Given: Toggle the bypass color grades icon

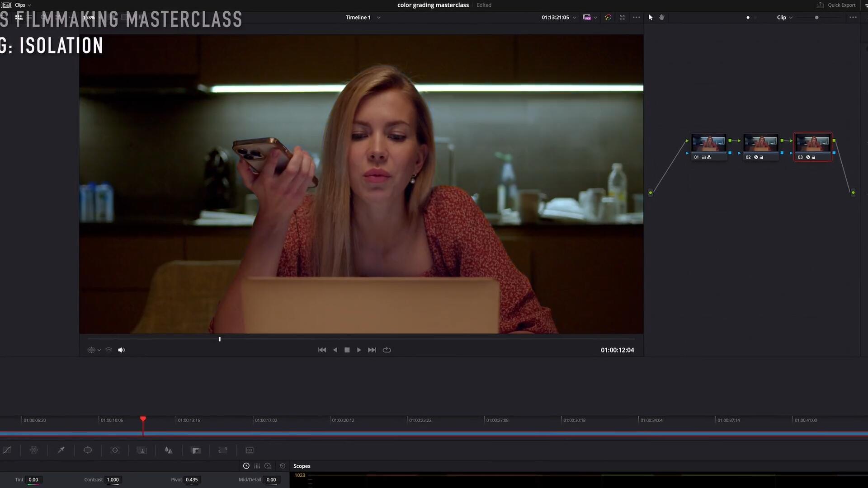Looking at the screenshot, I should click(x=608, y=17).
